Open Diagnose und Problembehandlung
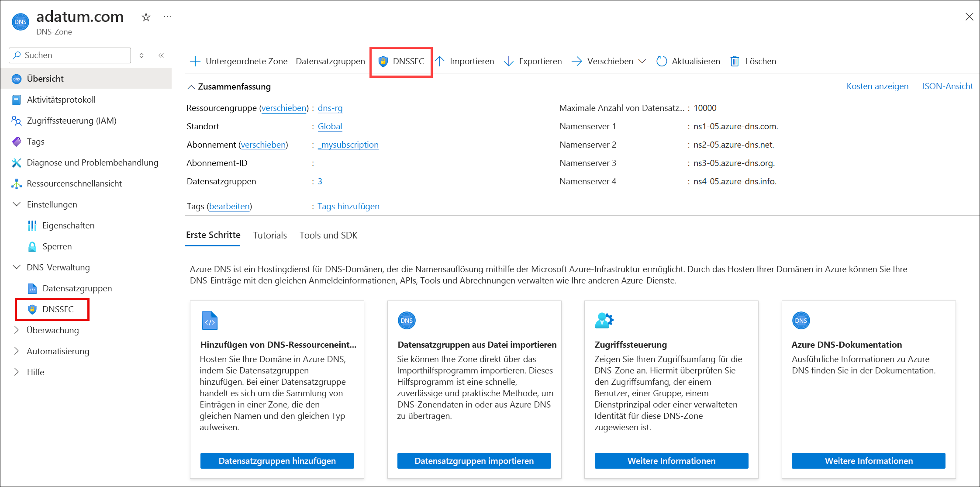Screen dimensions: 980x487 [x=92, y=162]
